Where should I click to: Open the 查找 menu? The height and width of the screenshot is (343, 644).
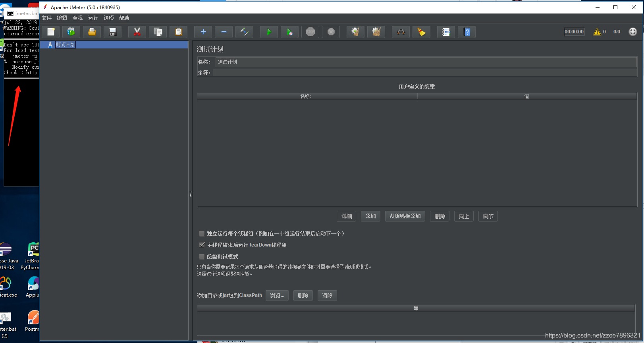tap(77, 18)
